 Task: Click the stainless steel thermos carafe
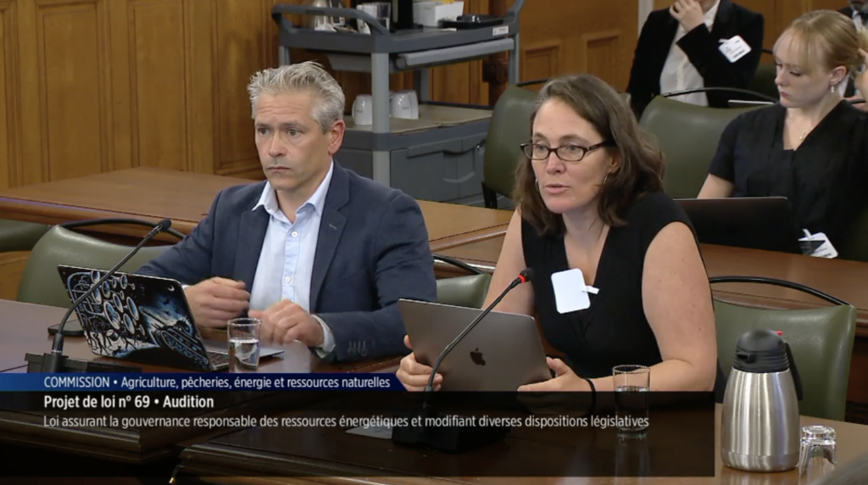761,401
